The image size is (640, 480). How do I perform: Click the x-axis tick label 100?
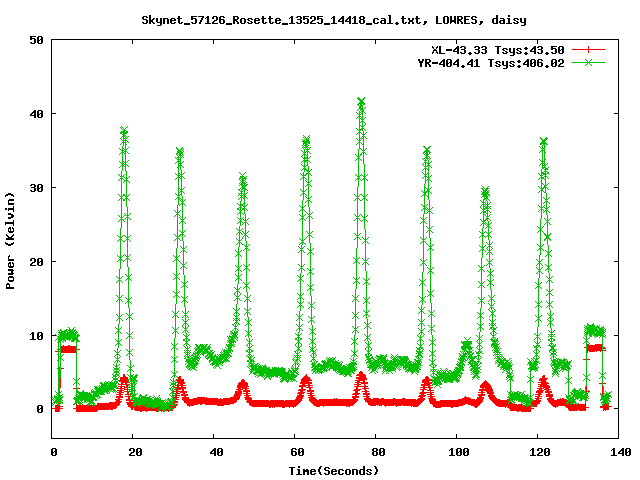(459, 452)
